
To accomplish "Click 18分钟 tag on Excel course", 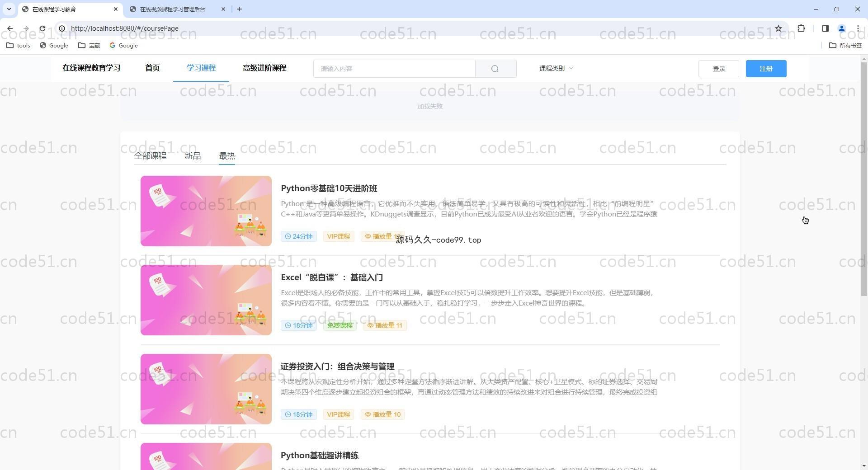I will [x=299, y=325].
